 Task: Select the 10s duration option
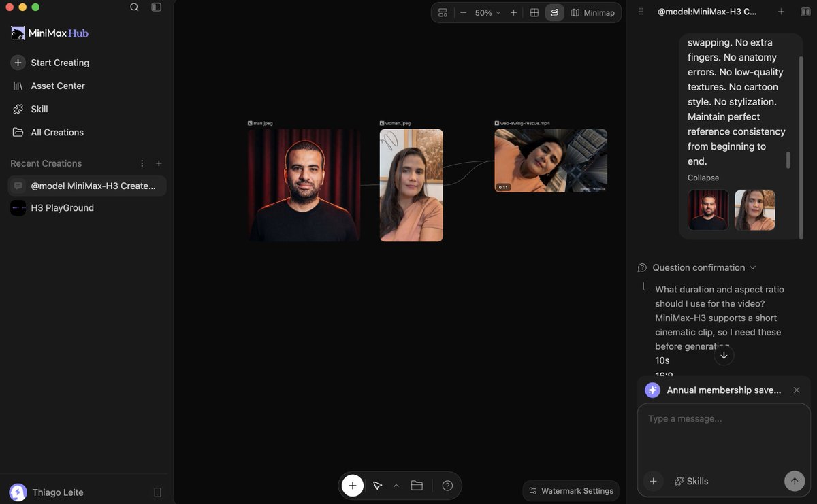(662, 360)
